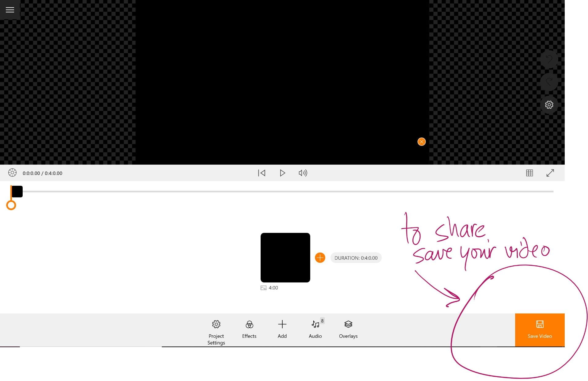
Task: Click the film reel icon beside timecode
Action: (x=12, y=173)
